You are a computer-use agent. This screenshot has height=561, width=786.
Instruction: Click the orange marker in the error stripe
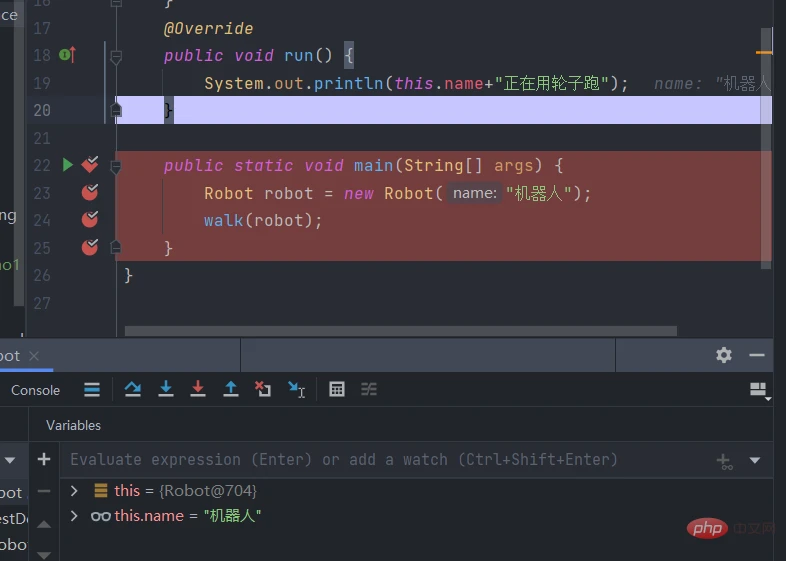pos(764,52)
